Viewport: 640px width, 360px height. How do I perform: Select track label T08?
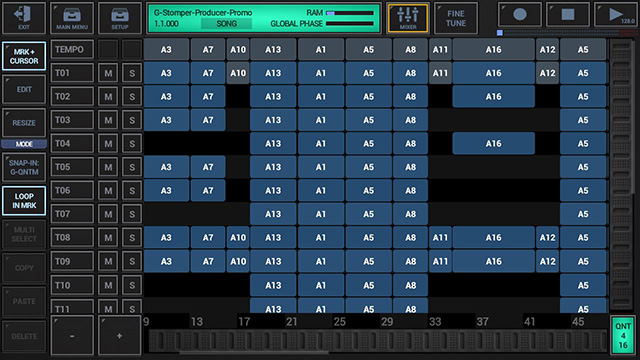(72, 238)
